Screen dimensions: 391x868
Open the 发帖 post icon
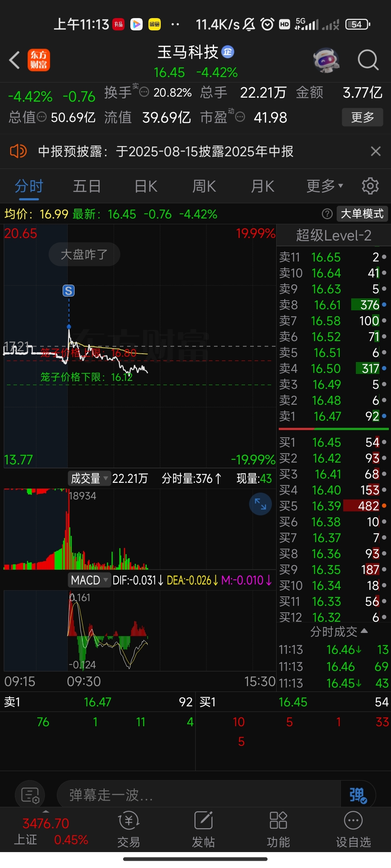pos(203,829)
